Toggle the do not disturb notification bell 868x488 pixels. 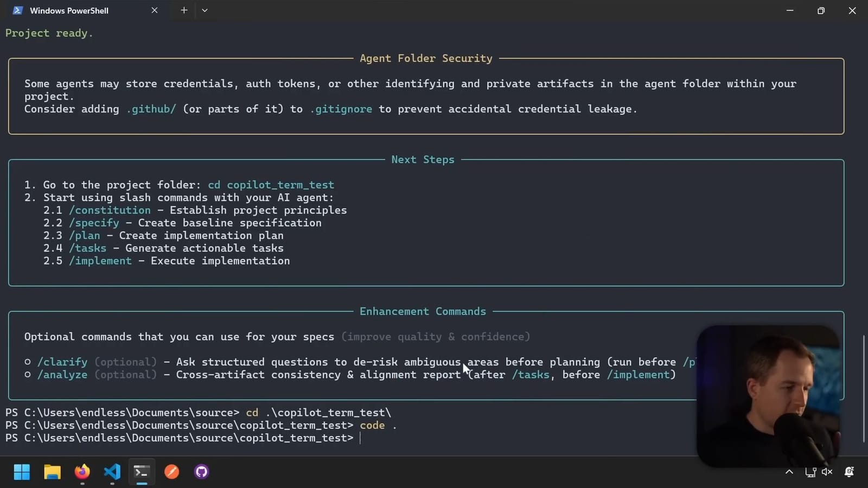849,472
